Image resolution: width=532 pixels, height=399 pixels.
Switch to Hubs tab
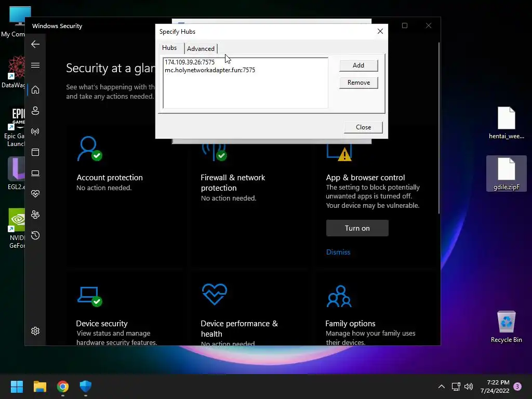tap(169, 48)
